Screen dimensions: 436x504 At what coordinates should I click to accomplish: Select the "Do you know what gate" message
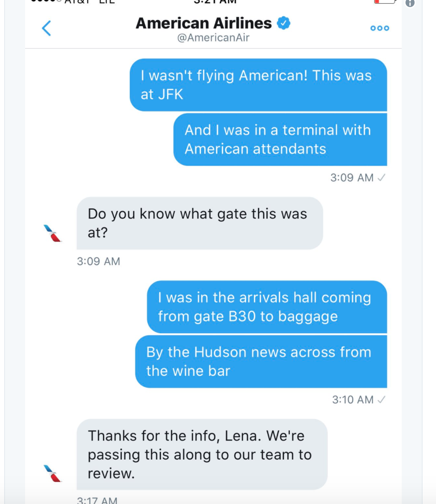[200, 223]
